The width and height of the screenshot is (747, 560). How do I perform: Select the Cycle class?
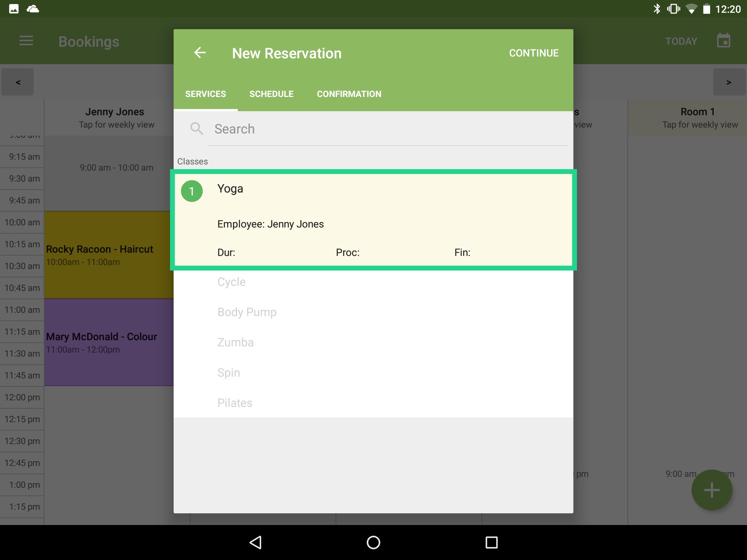point(231,281)
